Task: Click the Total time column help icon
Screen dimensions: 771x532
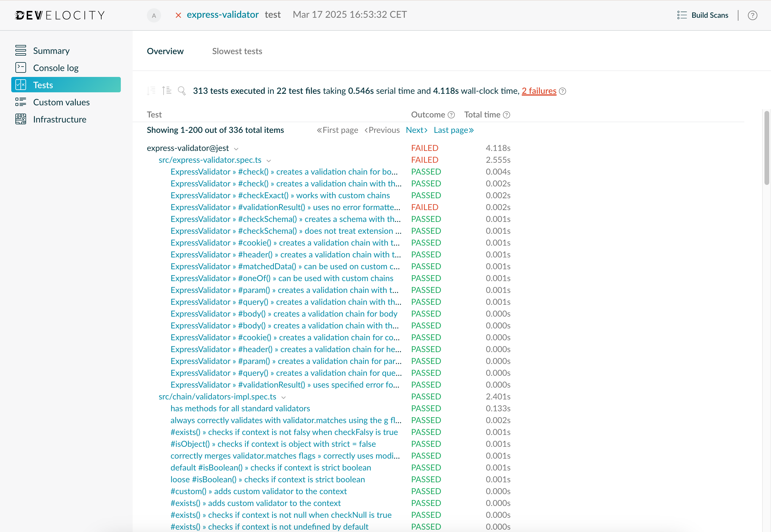Action: (506, 115)
